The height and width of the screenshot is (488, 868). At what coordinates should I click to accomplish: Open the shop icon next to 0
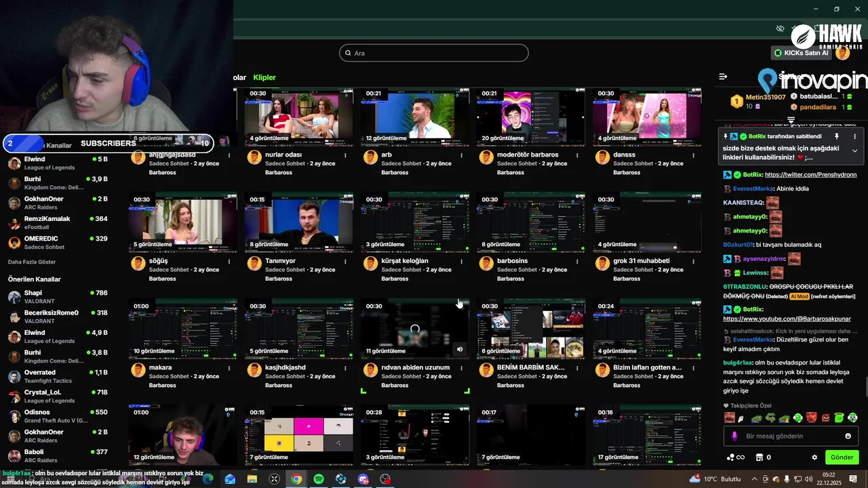coord(759,457)
